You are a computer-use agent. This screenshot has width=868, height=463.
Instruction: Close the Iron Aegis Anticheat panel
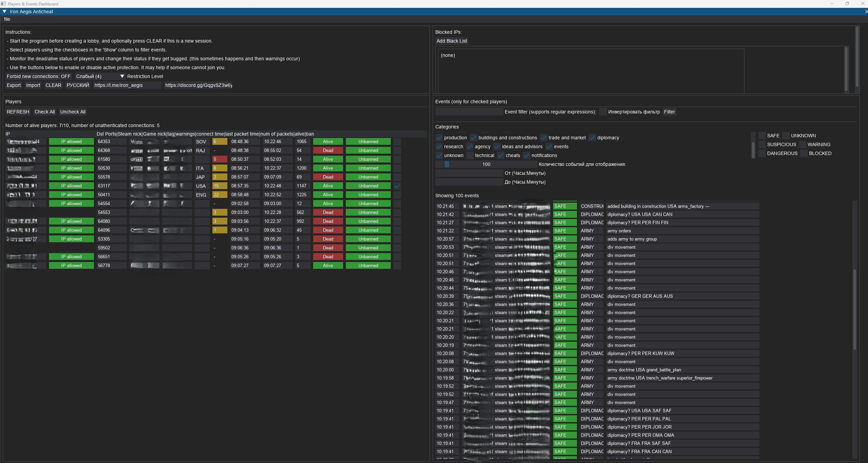point(866,12)
